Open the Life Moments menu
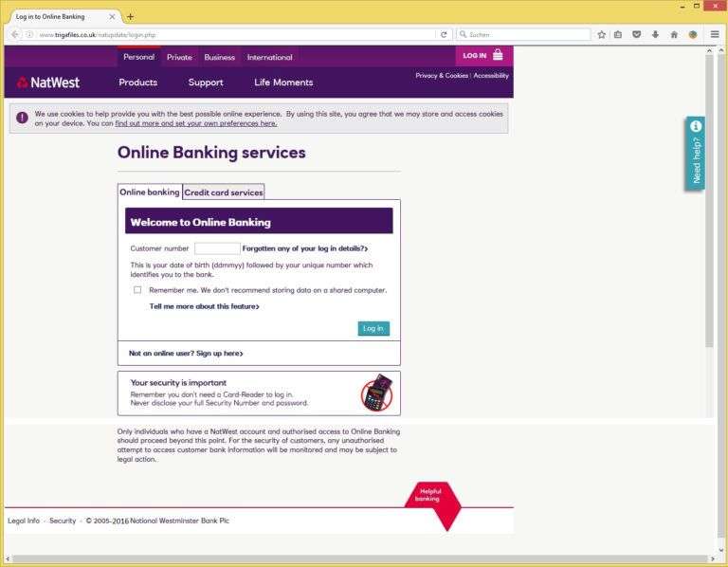The image size is (728, 567). [x=283, y=82]
